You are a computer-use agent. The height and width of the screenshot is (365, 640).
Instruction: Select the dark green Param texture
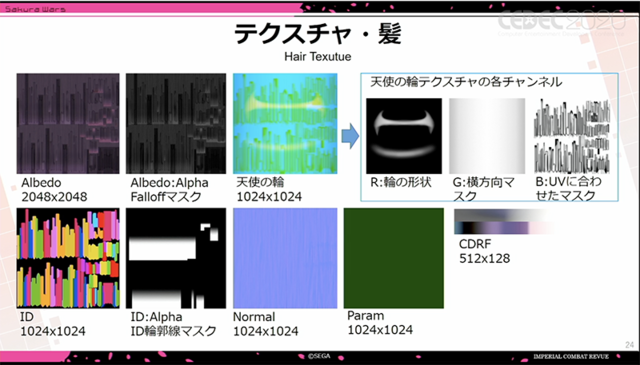(394, 258)
